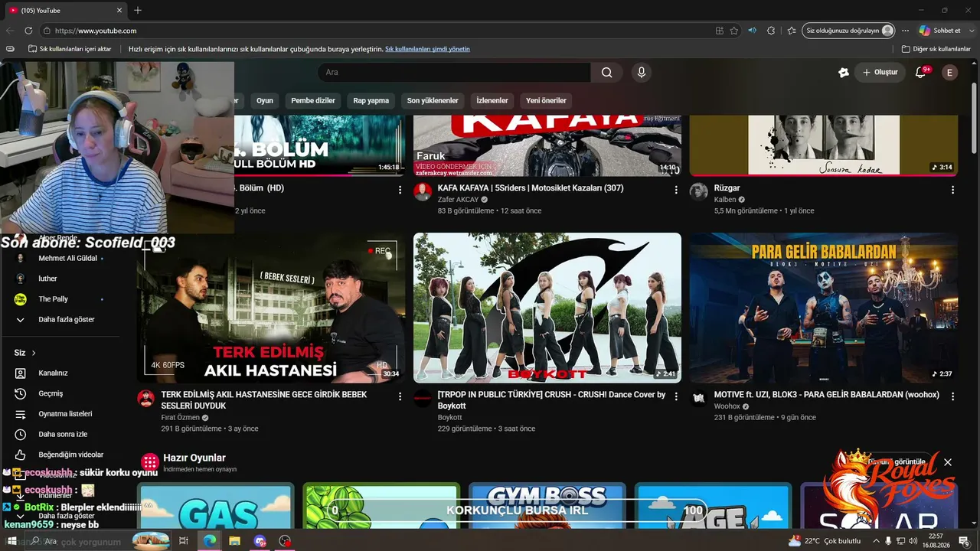Click the YouTube search input field
Image resolution: width=980 pixels, height=551 pixels.
[454, 73]
